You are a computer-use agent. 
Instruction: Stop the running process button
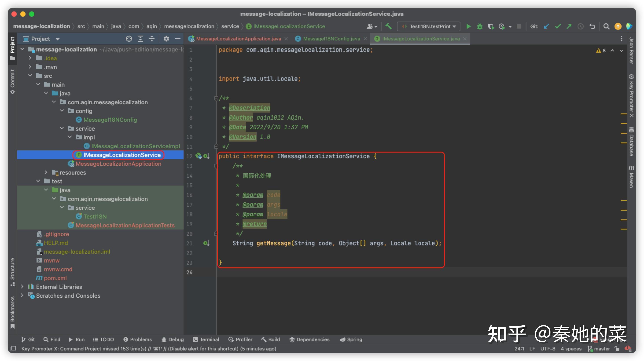tap(519, 26)
